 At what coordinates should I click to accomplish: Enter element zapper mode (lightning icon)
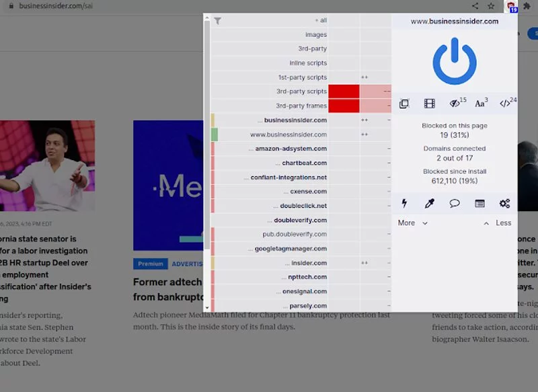(404, 203)
